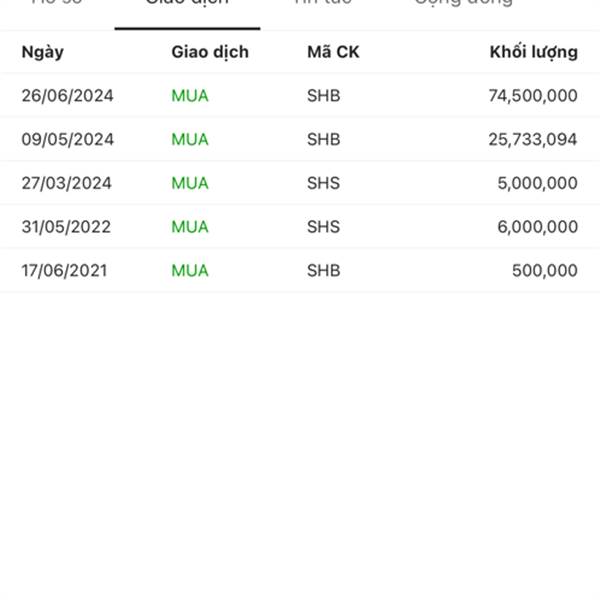
Task: Select the Giao dịch tab
Action: 187,4
